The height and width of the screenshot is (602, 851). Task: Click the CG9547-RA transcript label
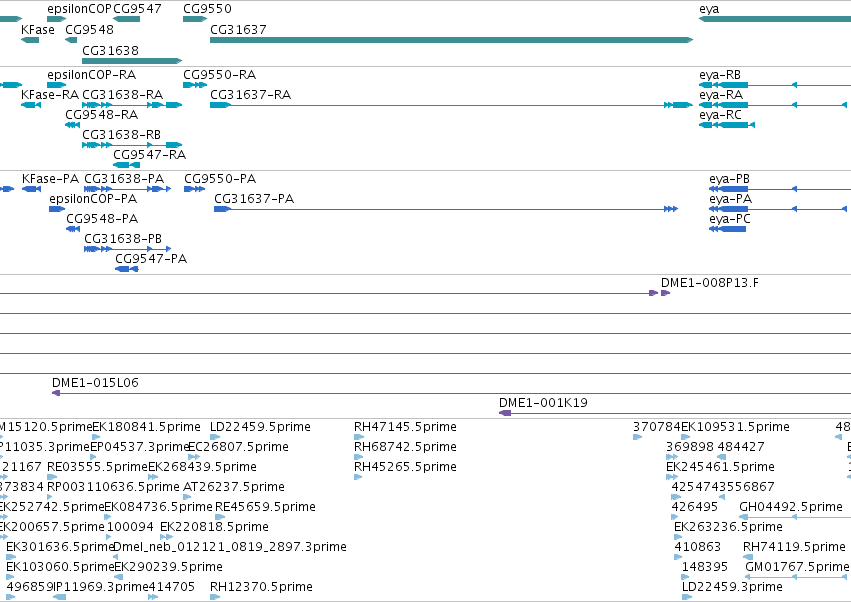click(150, 155)
